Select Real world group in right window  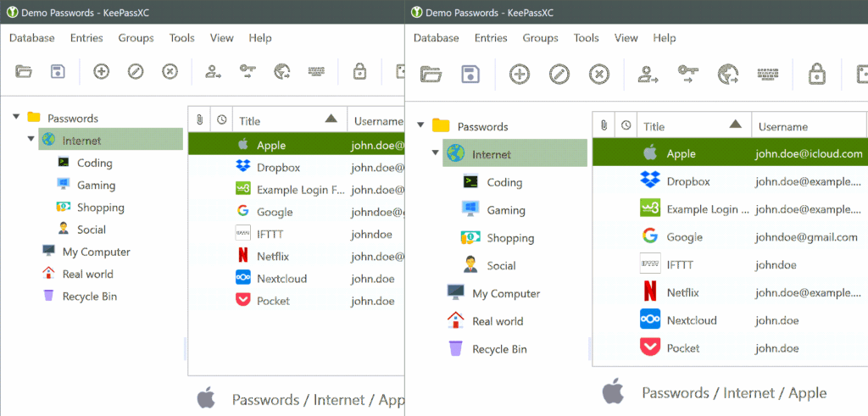(498, 321)
